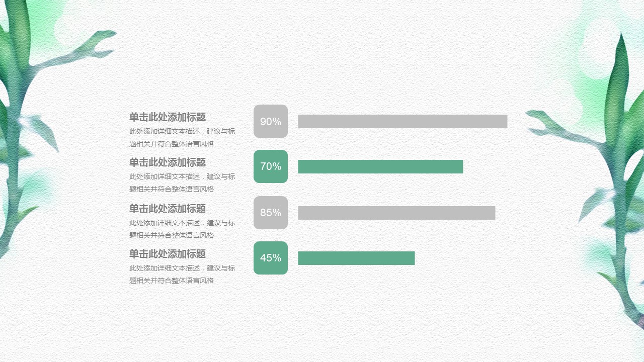Select the green 70% badge
This screenshot has height=362, width=644.
pos(271,166)
